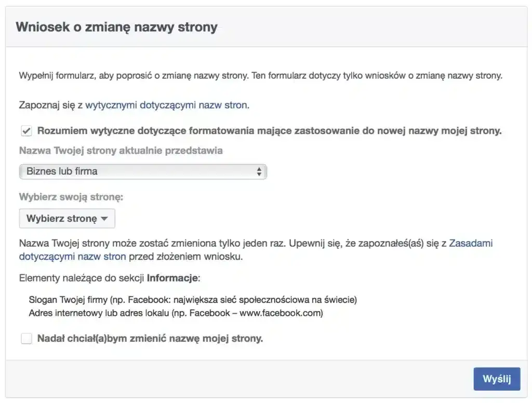The height and width of the screenshot is (403, 532).
Task: Enable "Nadal chciał(a)bym zmienić nazwę mojej strony"
Action: [x=26, y=338]
